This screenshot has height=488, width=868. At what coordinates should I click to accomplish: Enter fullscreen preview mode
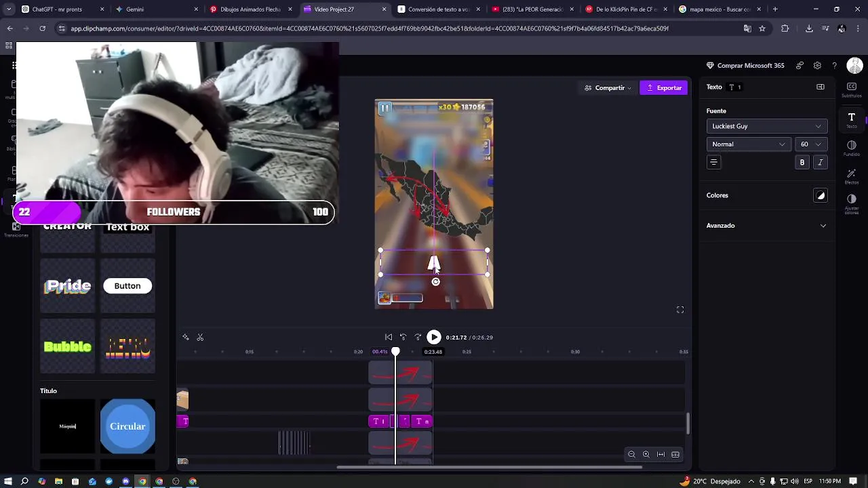point(680,310)
